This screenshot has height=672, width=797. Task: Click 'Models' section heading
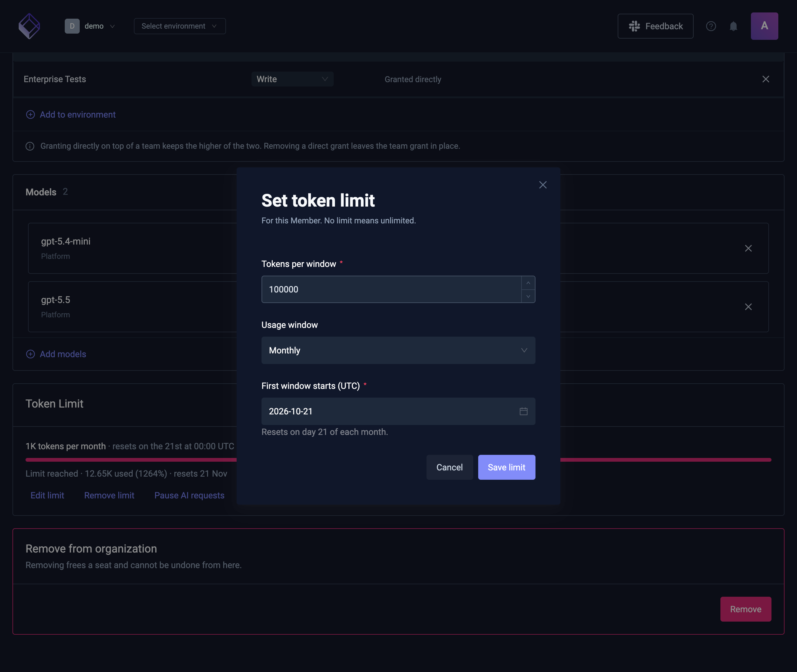click(x=41, y=192)
